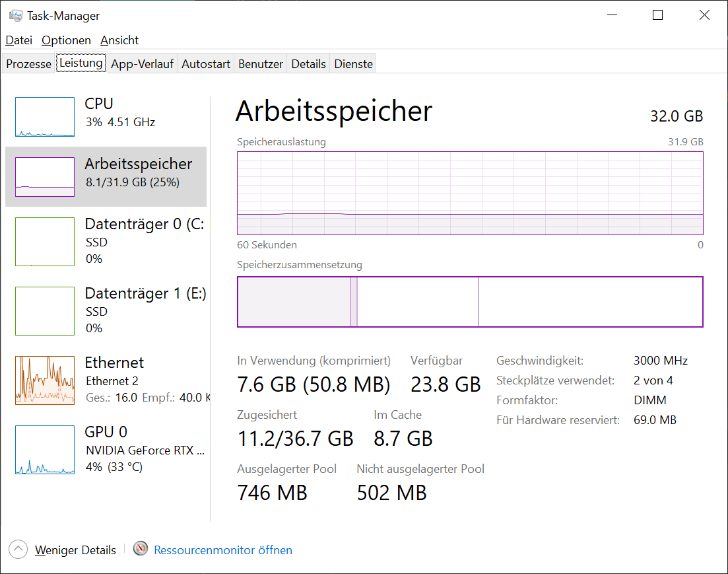Switch to the Prozesse tab
Image resolution: width=728 pixels, height=574 pixels.
coord(29,64)
